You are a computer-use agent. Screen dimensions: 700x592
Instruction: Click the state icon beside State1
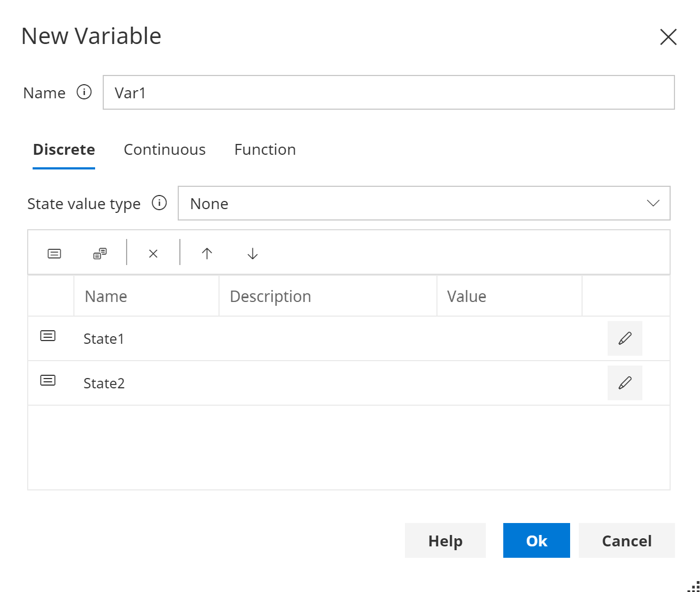click(x=48, y=335)
